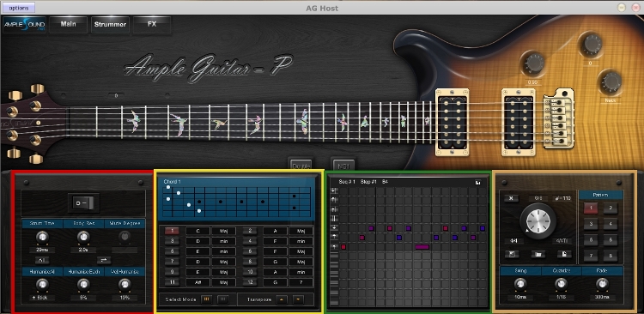Open pattern file with folder icon

click(538, 255)
